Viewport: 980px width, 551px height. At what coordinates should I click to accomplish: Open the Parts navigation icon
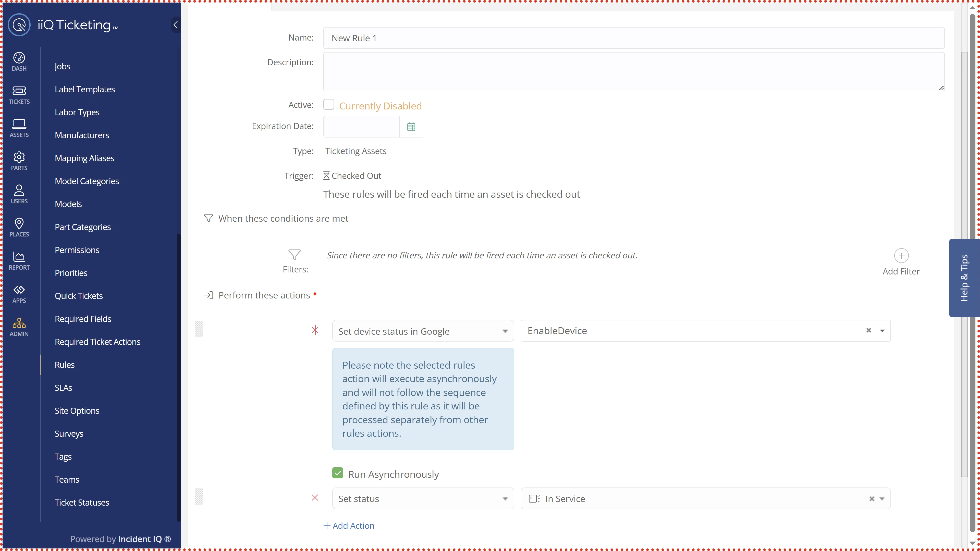pos(19,161)
